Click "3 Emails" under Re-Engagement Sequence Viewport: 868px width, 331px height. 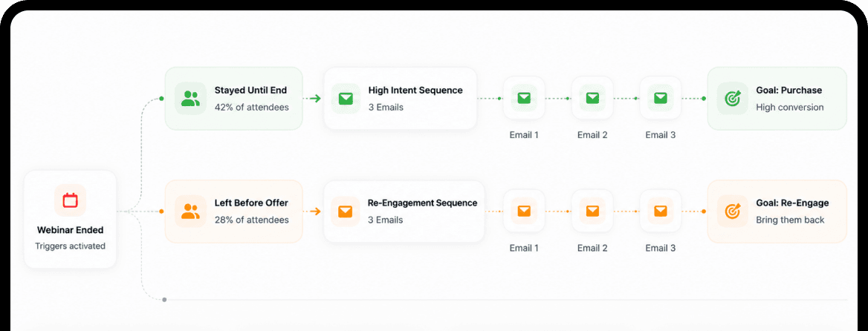pos(385,220)
